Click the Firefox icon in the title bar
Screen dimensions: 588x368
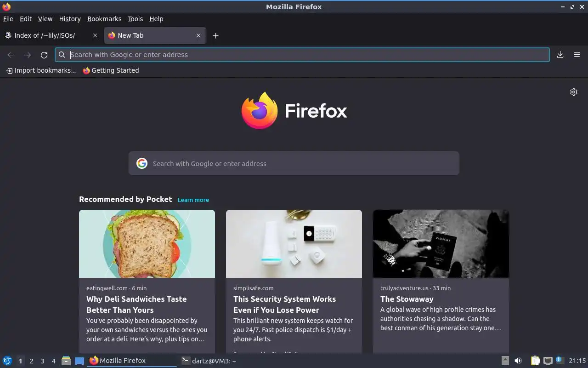6,6
